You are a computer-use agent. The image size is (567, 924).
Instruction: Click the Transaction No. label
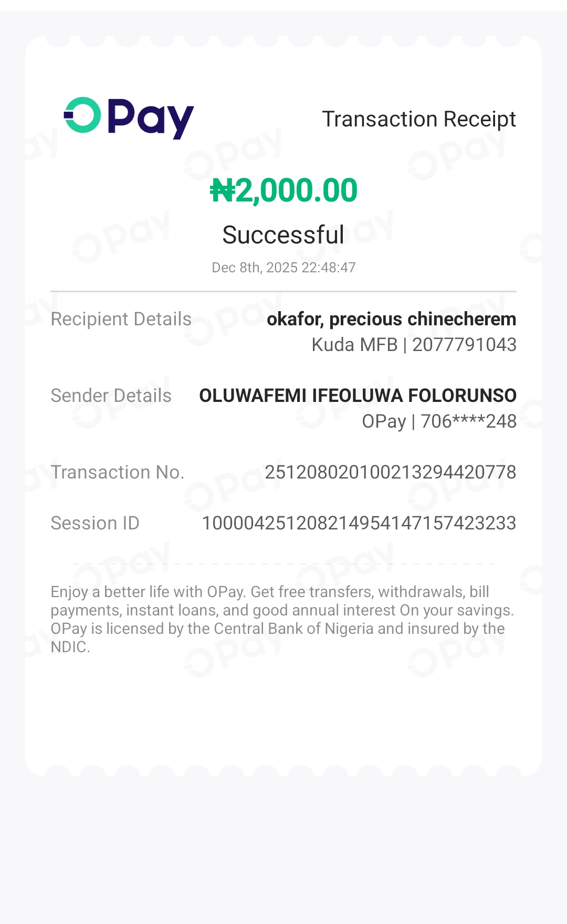coord(118,472)
